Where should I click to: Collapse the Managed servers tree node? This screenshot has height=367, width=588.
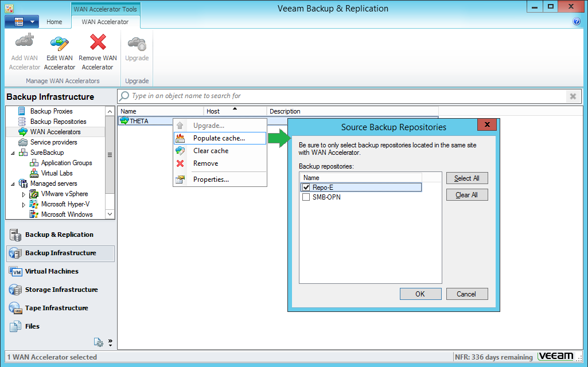13,184
